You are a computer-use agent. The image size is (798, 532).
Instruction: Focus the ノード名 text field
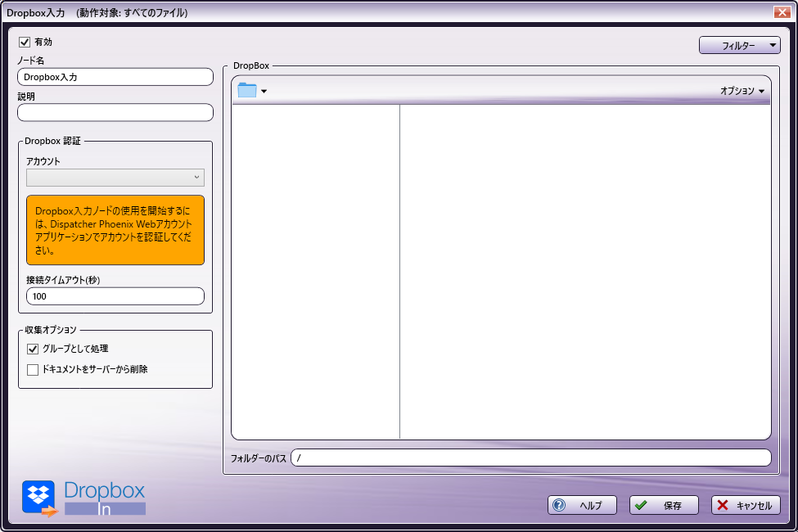coord(115,77)
